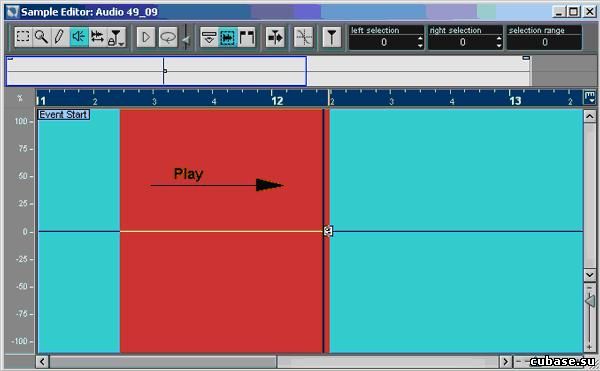The height and width of the screenshot is (371, 600).
Task: Open the ruler format dropdown
Action: (x=590, y=97)
